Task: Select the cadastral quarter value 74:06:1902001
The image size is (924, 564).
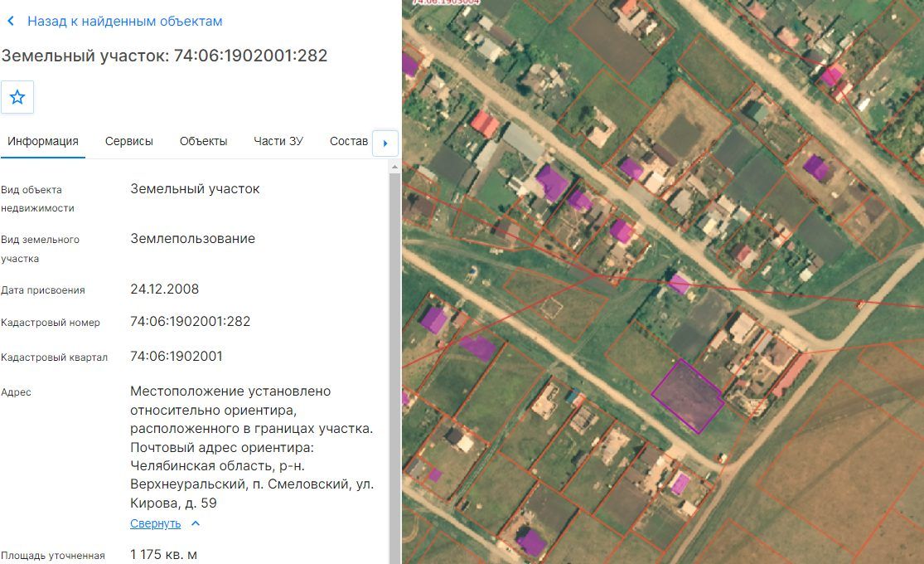Action: pyautogui.click(x=177, y=357)
